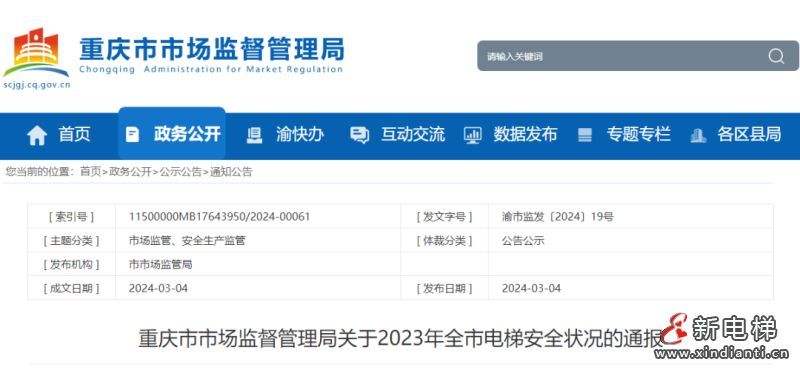Click the document icon beside 政务公开
This screenshot has height=373, width=800.
pos(132,135)
